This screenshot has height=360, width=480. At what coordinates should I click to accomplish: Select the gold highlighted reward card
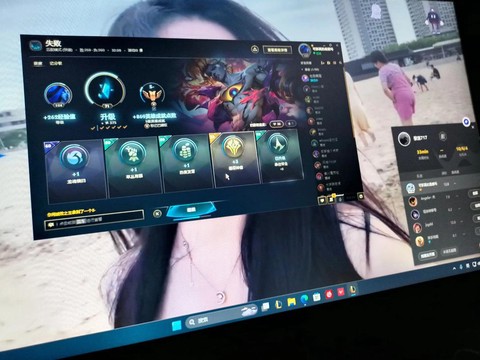[234, 159]
